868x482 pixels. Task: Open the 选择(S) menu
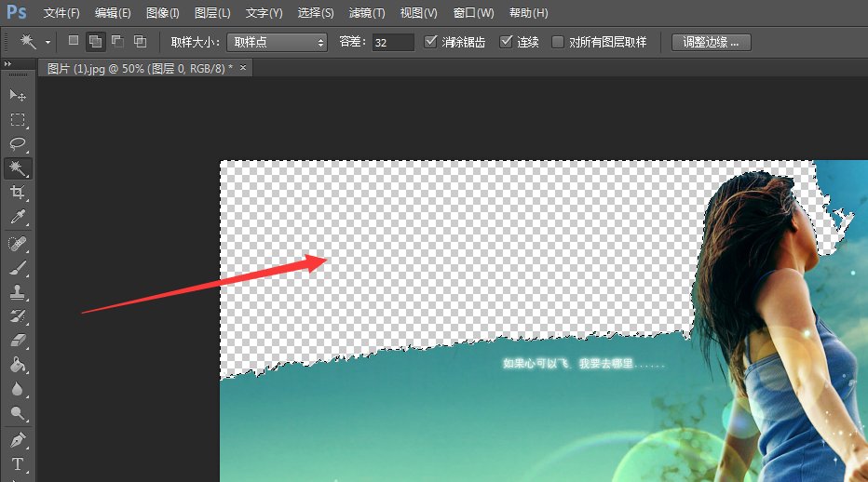pos(316,13)
